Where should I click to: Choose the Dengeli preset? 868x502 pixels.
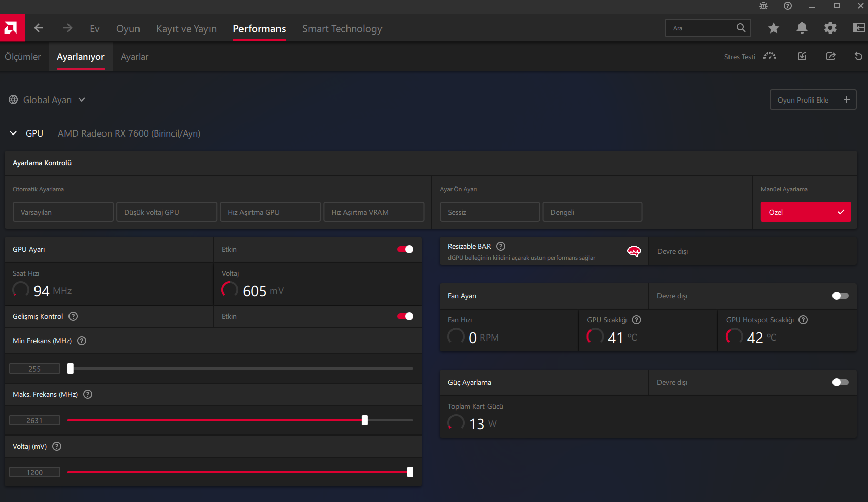[593, 212]
